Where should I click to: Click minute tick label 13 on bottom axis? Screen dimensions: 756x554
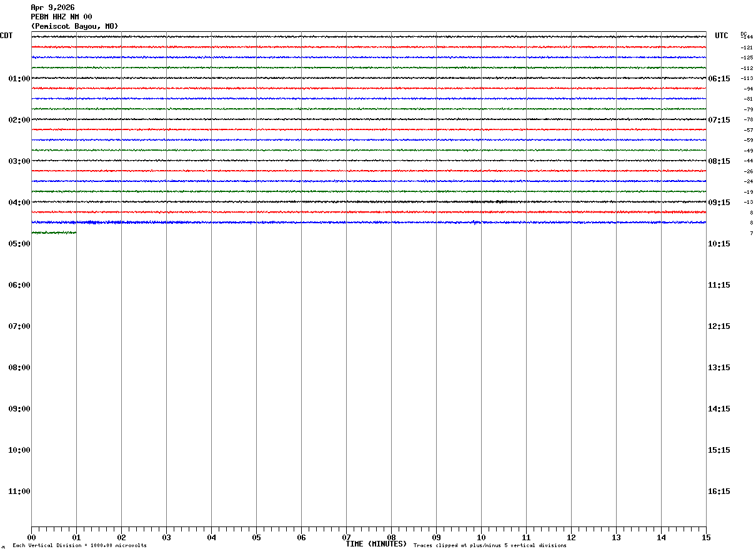pos(616,538)
